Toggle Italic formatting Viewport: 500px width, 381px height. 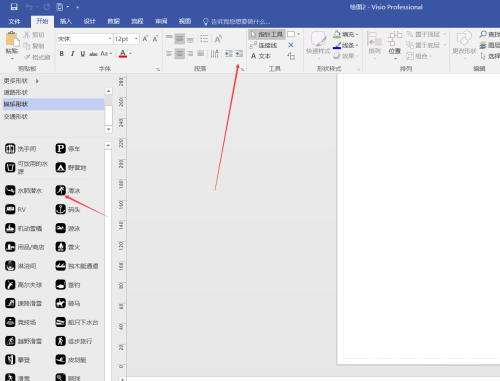click(x=72, y=54)
